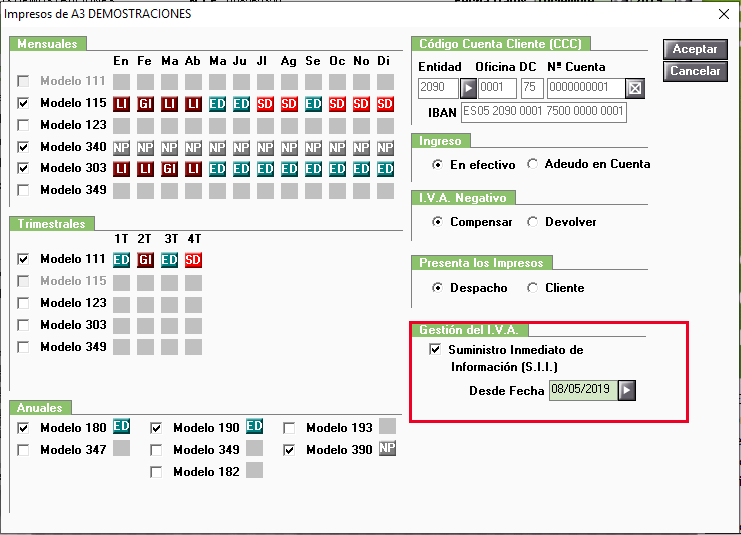The height and width of the screenshot is (535, 741).
Task: Click Desde Fecha field with 08/05/2019
Action: 584,390
